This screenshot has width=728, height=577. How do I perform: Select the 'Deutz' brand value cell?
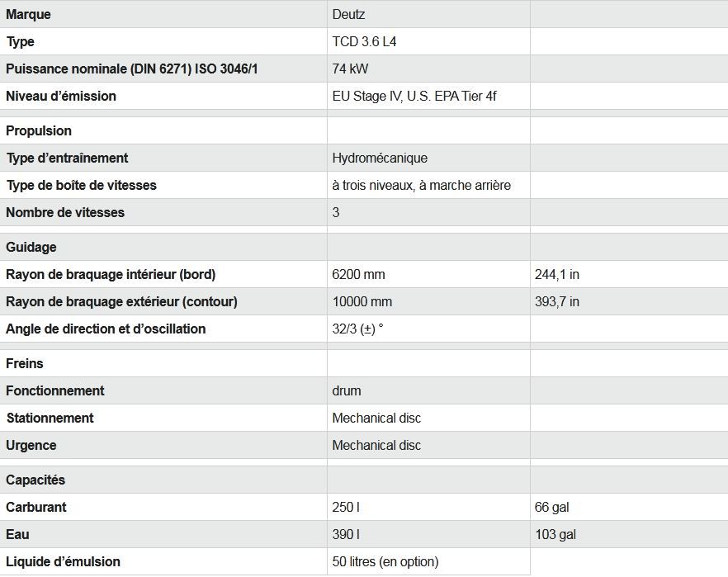pyautogui.click(x=348, y=14)
